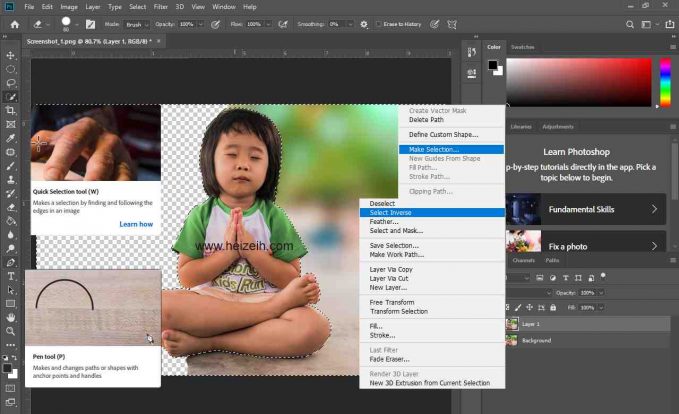Select the Path Selection tool
The height and width of the screenshot is (414, 679).
click(10, 290)
